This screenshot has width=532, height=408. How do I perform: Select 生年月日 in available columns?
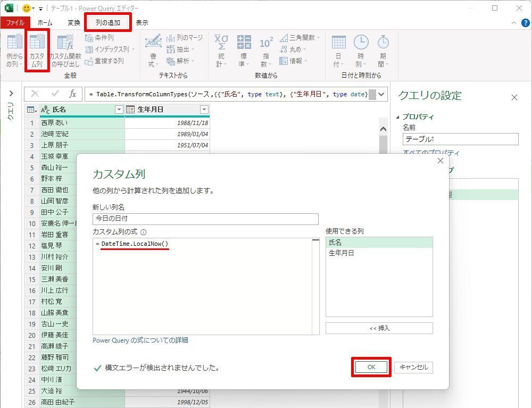[379, 253]
